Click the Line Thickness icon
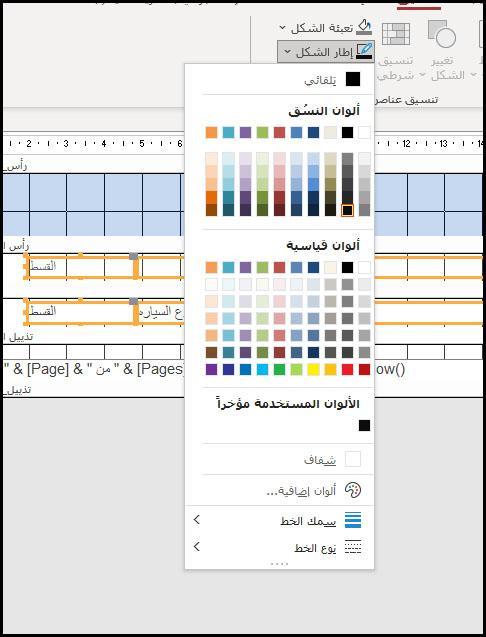Screen dimensions: 486x637 tap(353, 520)
